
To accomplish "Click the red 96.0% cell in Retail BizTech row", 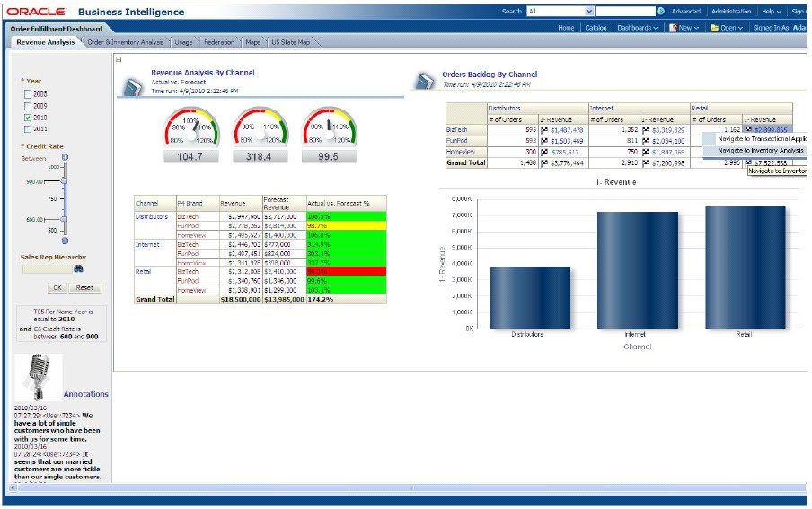I will 346,271.
